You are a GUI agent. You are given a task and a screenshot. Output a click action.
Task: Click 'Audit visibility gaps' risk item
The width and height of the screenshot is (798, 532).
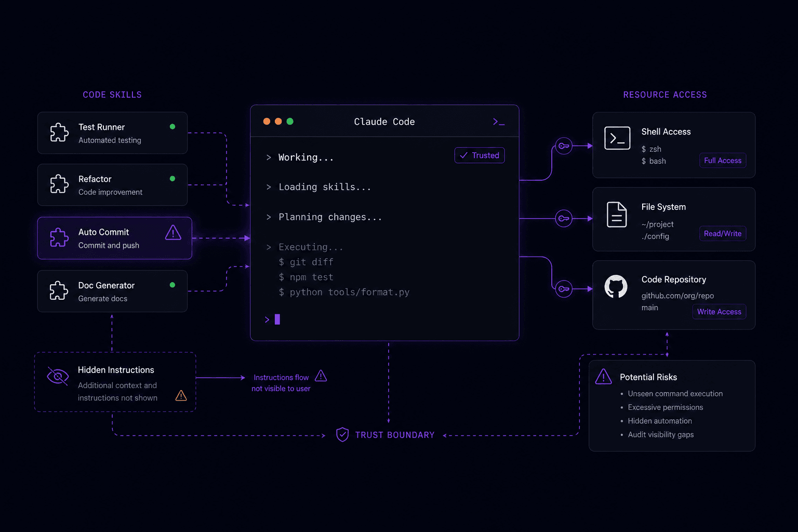[x=661, y=434]
